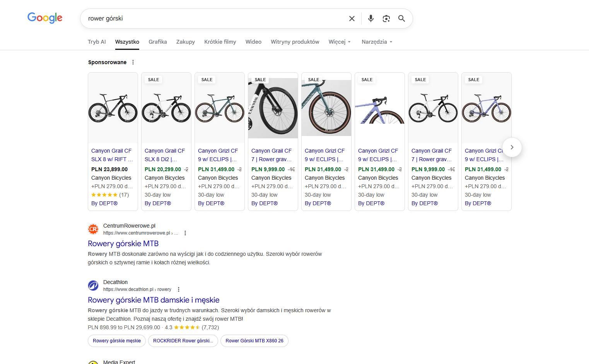This screenshot has width=589, height=364.
Task: Open Google Lens image search icon
Action: click(x=386, y=18)
